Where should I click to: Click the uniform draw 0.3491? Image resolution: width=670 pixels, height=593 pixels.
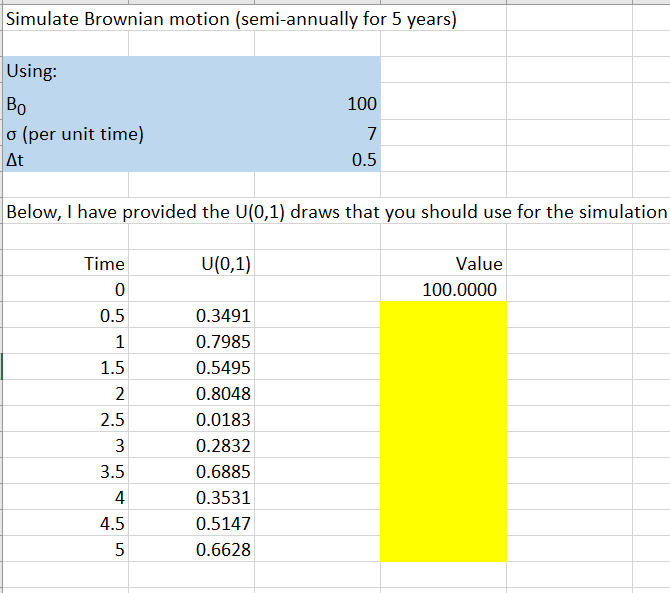191,315
